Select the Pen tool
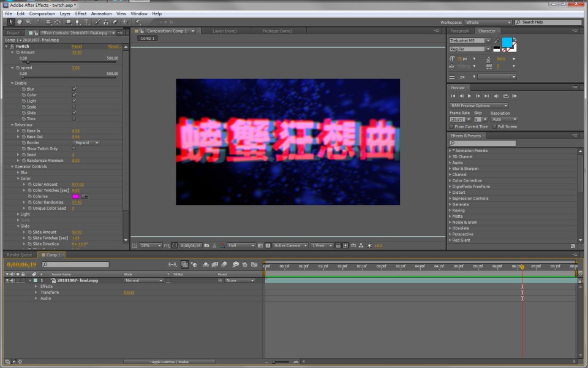 click(x=77, y=22)
